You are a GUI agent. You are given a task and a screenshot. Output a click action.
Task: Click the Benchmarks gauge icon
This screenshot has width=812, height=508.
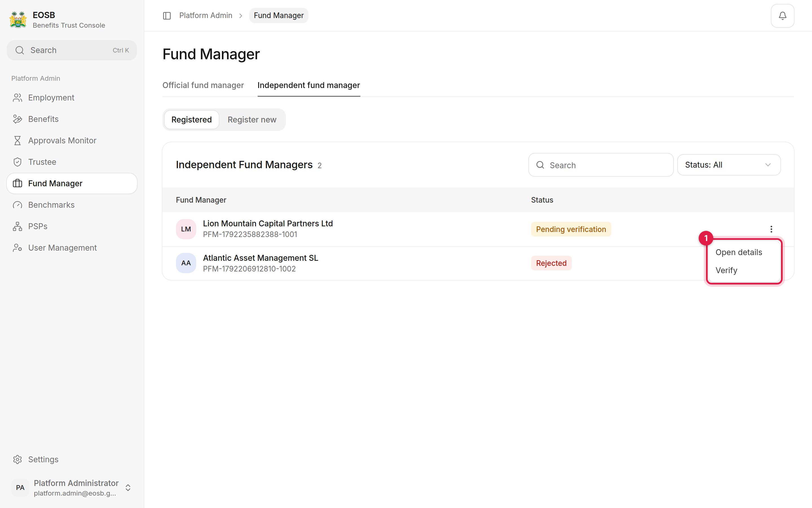(17, 205)
